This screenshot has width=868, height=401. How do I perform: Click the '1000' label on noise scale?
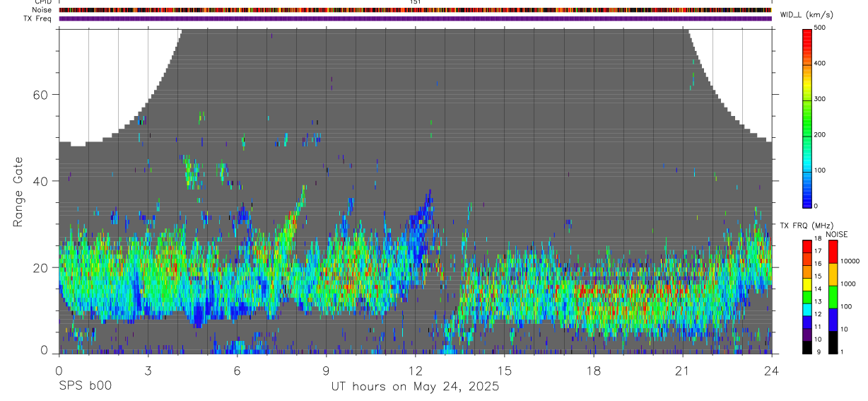point(848,284)
